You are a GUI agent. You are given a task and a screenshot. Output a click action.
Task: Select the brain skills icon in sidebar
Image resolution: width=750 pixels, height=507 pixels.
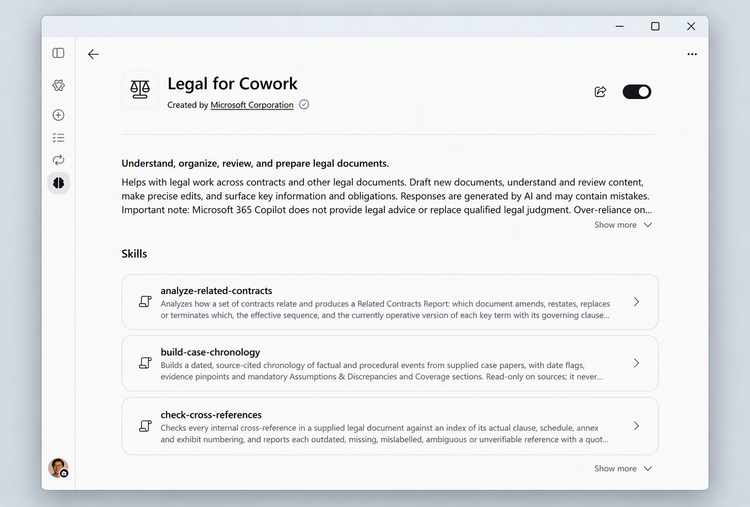[x=58, y=183]
